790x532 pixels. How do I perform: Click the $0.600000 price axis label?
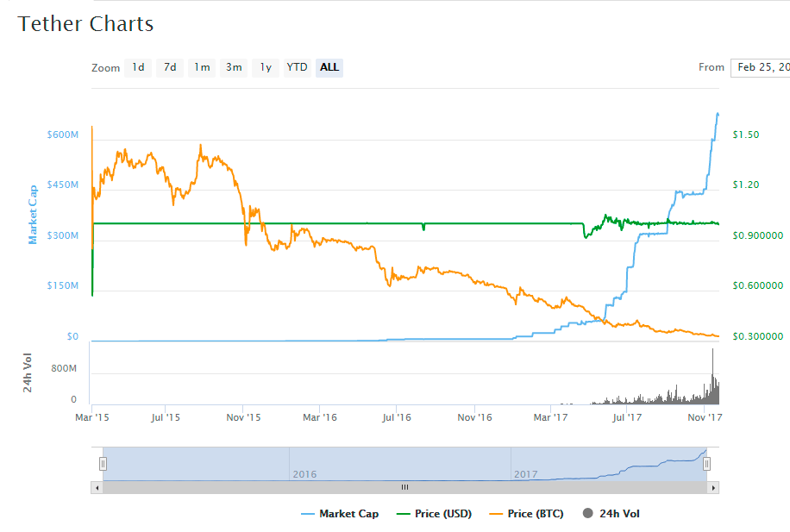[x=758, y=285]
